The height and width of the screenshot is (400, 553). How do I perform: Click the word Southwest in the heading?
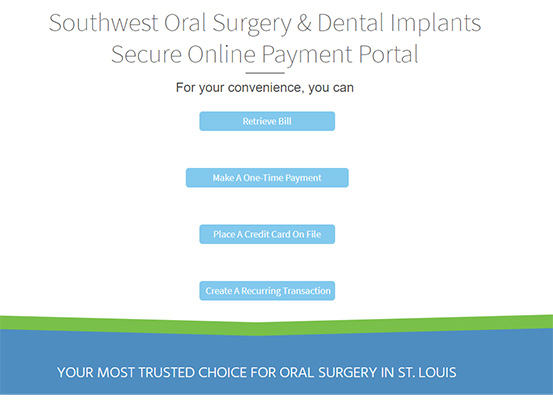coord(103,23)
